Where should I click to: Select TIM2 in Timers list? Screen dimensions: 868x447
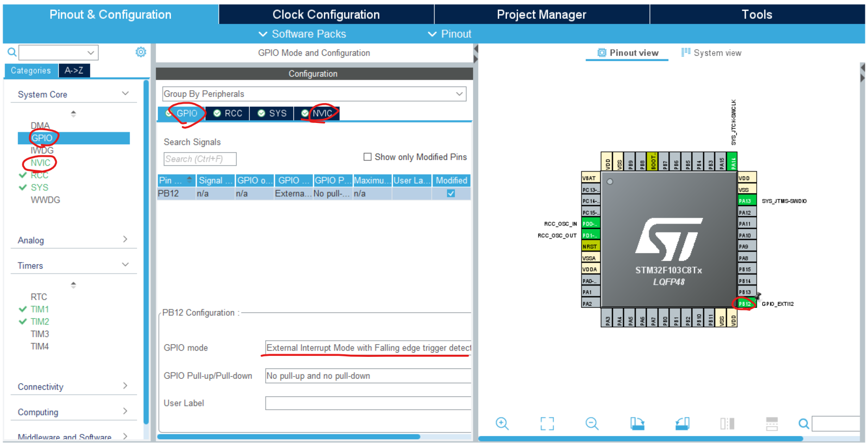point(40,322)
